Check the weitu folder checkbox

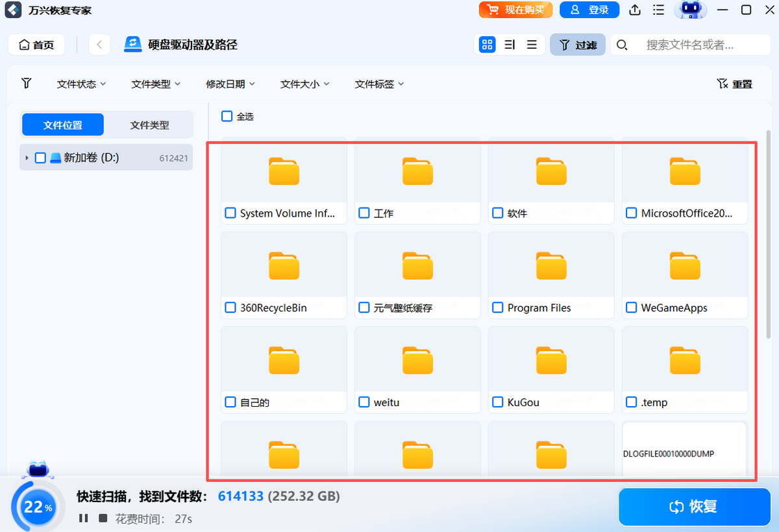pos(364,402)
